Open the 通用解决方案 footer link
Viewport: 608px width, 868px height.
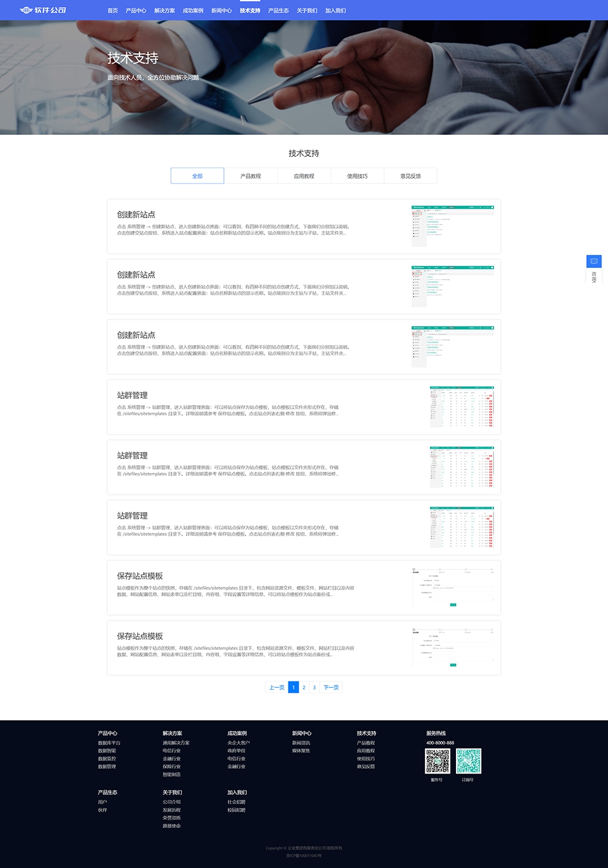(176, 743)
